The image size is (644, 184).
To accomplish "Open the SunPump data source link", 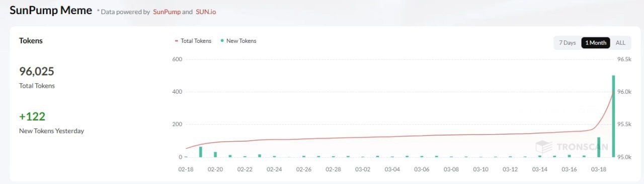I will tap(166, 12).
